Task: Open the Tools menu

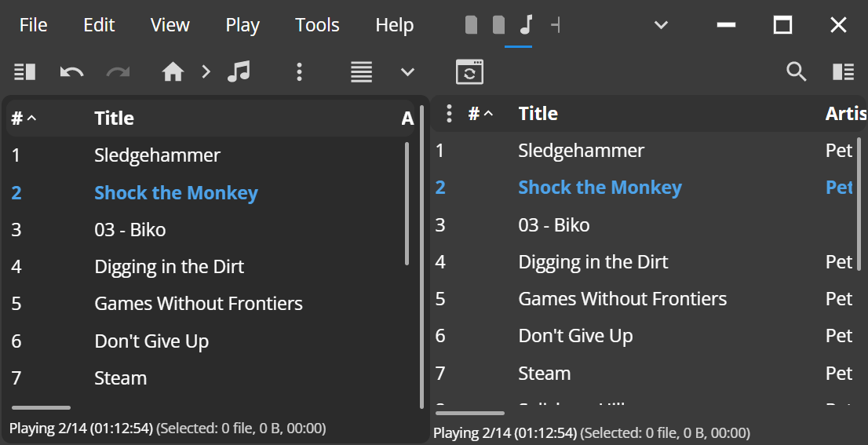Action: (x=317, y=25)
